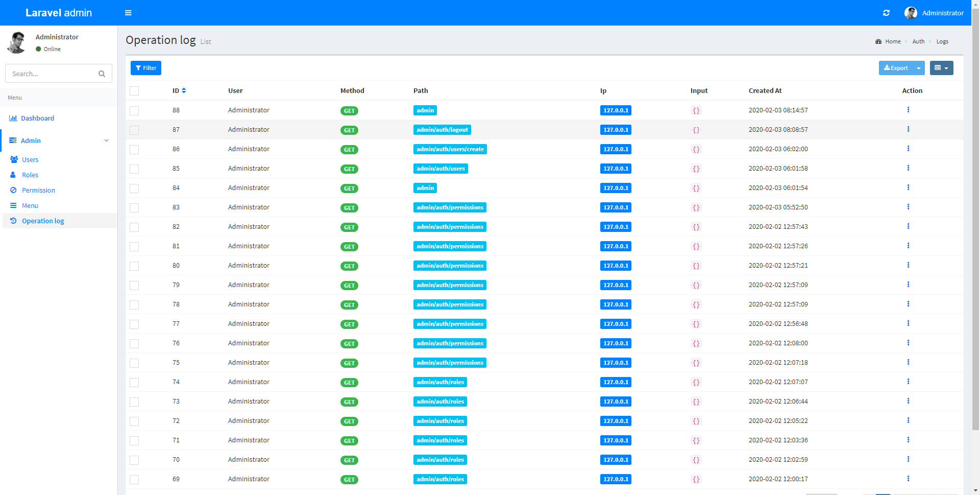Check the checkbox for log ID 86

[x=134, y=150]
